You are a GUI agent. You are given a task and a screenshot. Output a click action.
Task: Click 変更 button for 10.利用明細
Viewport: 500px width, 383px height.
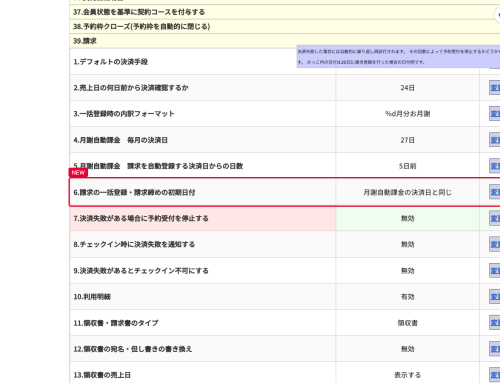click(495, 297)
